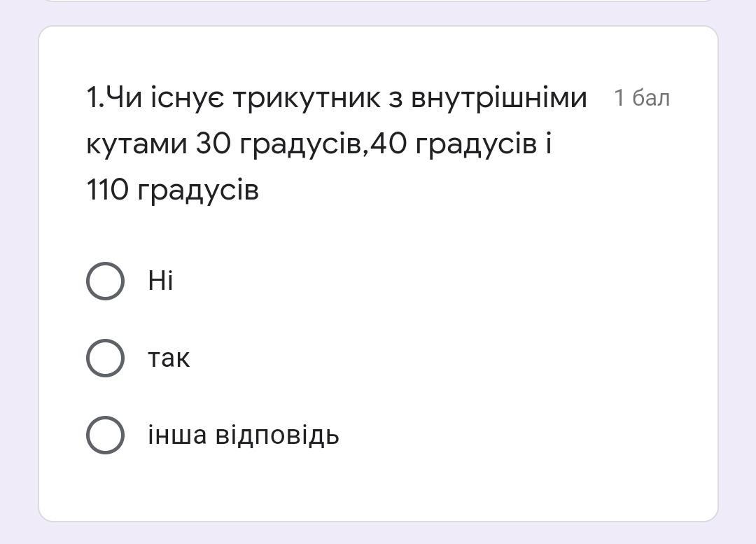This screenshot has height=544, width=756.
Task: Click the "інша відповідь" label text
Action: (244, 435)
